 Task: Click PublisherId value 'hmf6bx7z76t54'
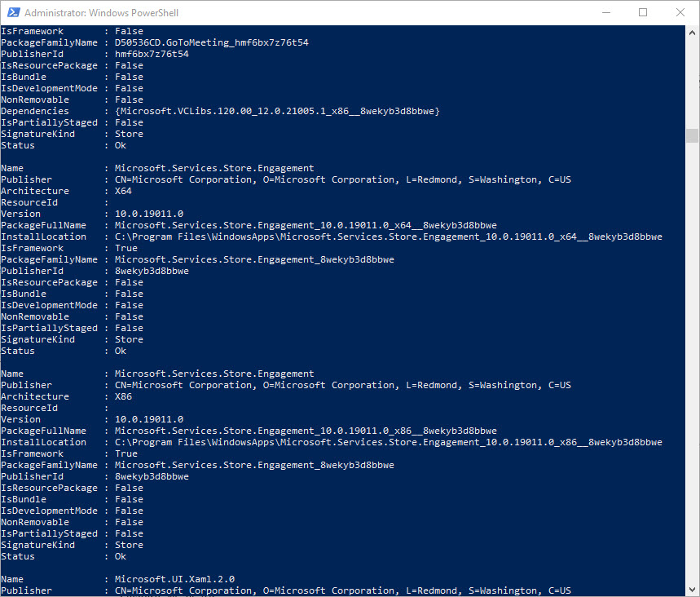tap(152, 54)
